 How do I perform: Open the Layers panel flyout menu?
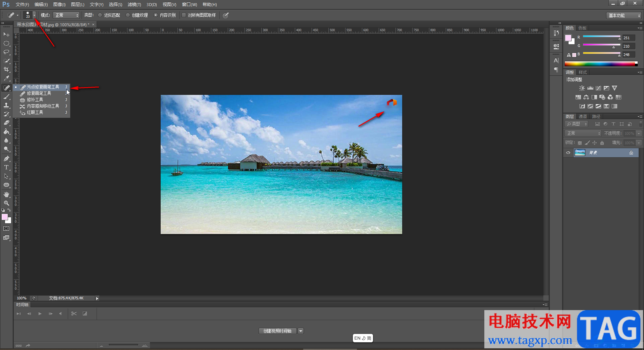pyautogui.click(x=640, y=116)
